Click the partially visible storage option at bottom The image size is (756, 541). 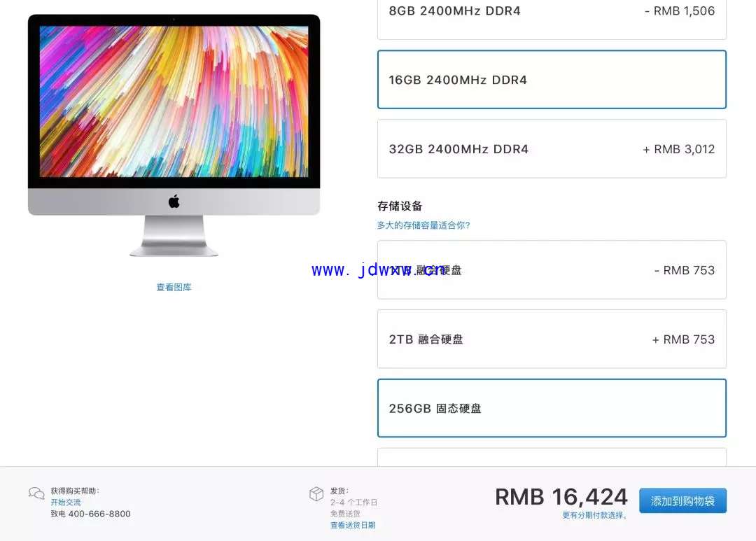pyautogui.click(x=552, y=457)
